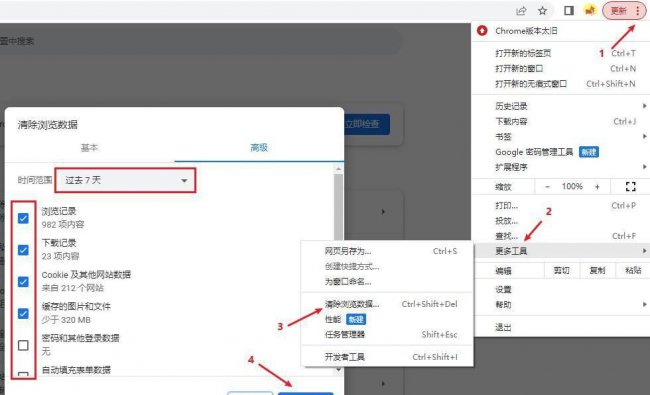Decrease zoom with the minus button
Screen dimensions: 650x395
point(547,187)
